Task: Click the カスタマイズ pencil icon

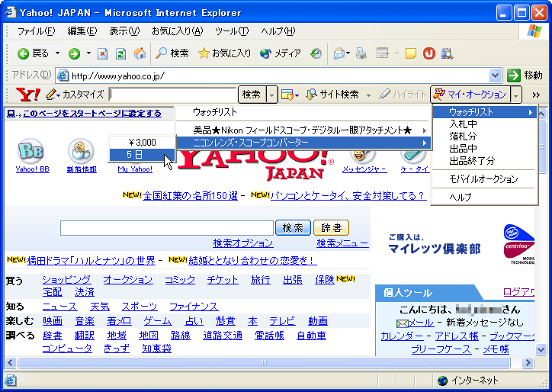Action: (x=51, y=95)
